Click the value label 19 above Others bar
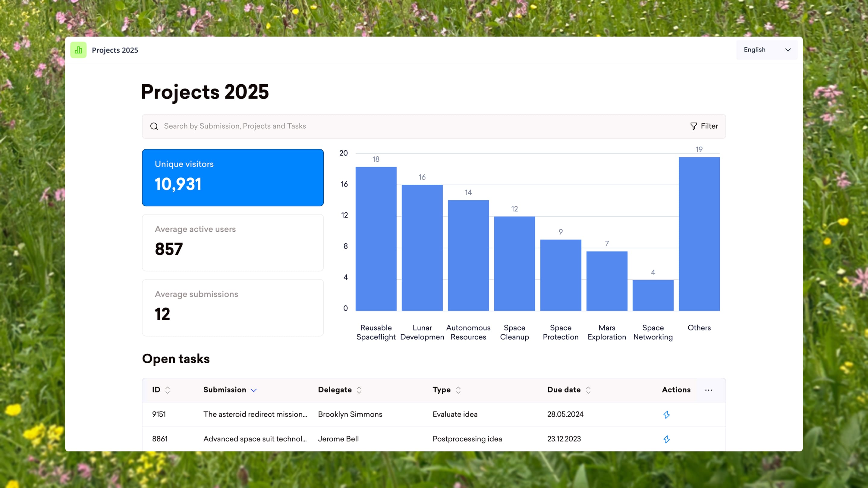Viewport: 868px width, 488px height. 699,149
